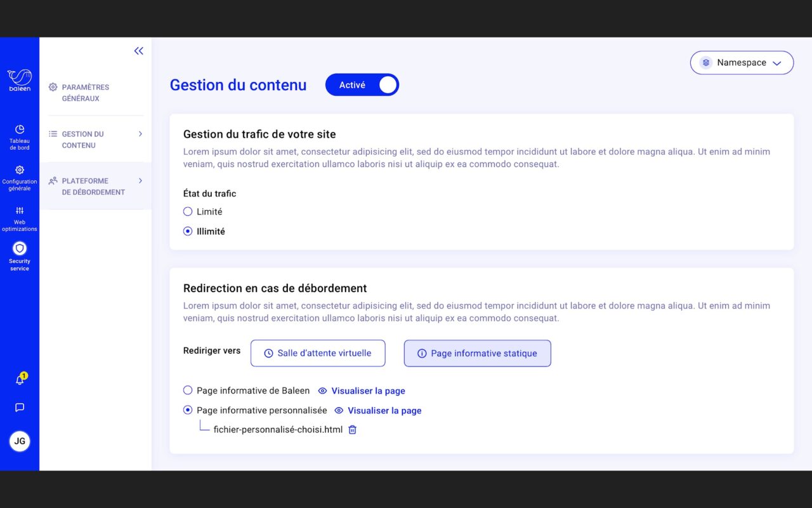Toggle the Activé switch off
812x508 pixels.
pyautogui.click(x=362, y=85)
